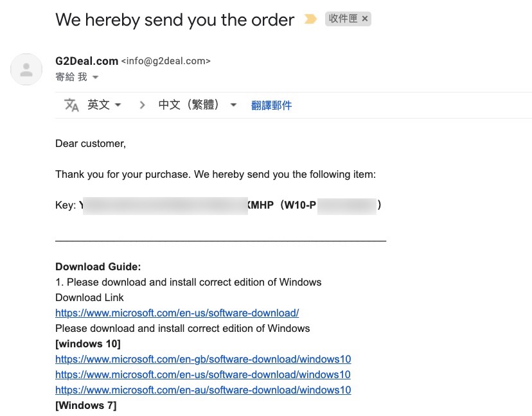This screenshot has height=416, width=532.
Task: Click the blurred product key text
Action: pos(165,205)
